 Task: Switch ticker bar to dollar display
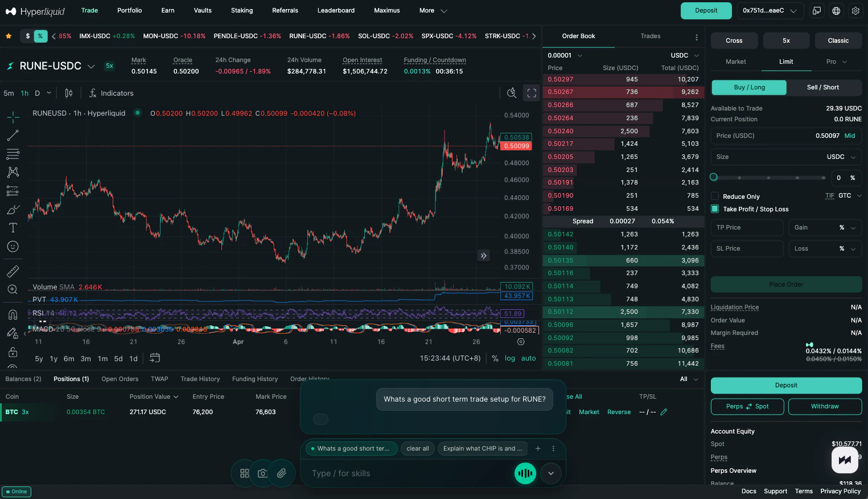tap(28, 36)
